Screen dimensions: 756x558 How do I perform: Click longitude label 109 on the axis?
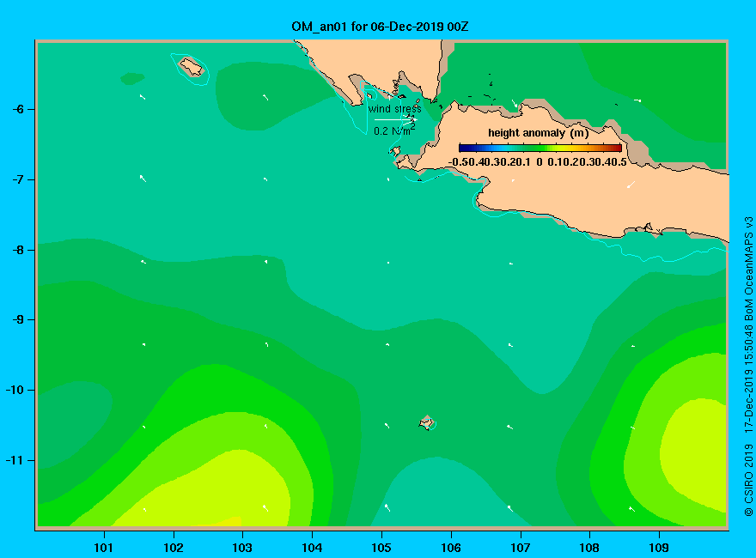click(659, 548)
